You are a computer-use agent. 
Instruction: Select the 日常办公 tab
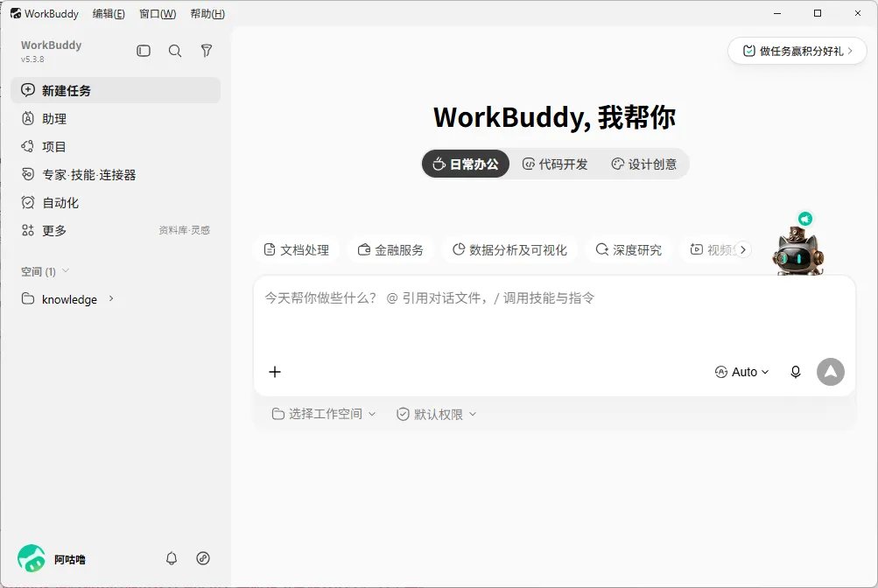[466, 164]
